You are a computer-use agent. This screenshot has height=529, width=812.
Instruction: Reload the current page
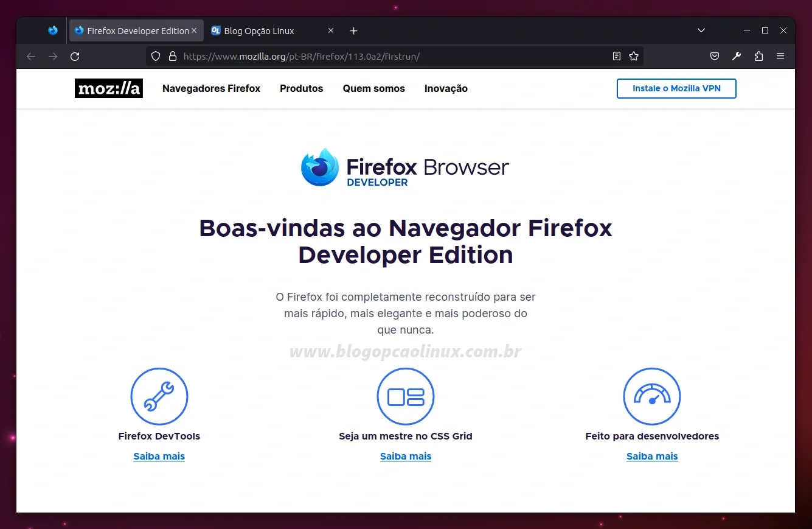pyautogui.click(x=75, y=56)
